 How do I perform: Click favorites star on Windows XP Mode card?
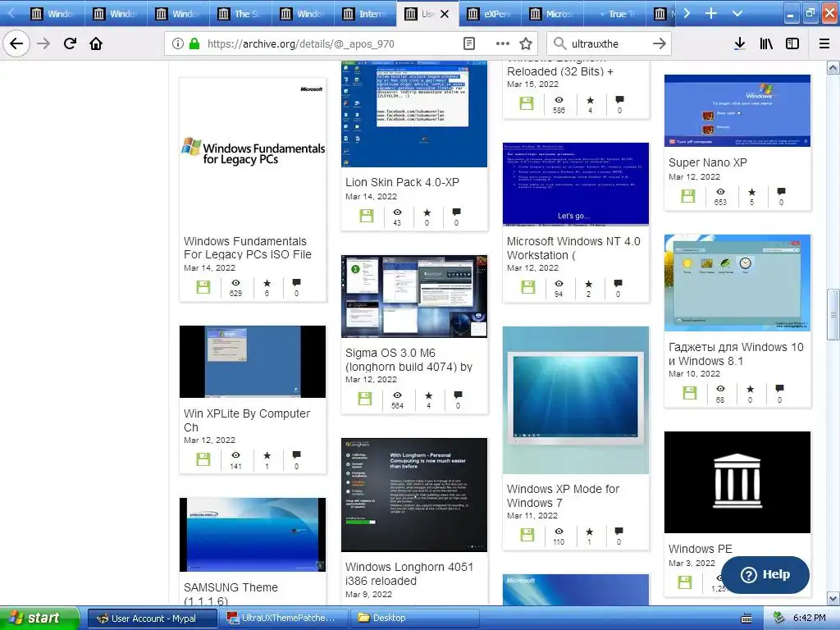[x=589, y=532]
